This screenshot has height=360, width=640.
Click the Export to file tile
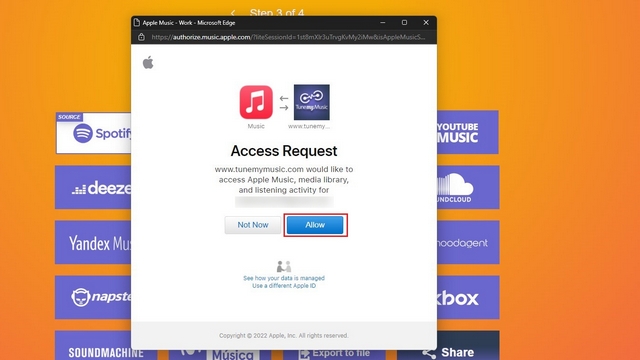[x=335, y=354]
